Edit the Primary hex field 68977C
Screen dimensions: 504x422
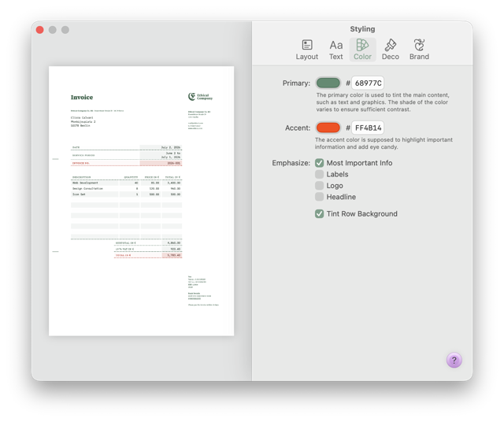368,83
